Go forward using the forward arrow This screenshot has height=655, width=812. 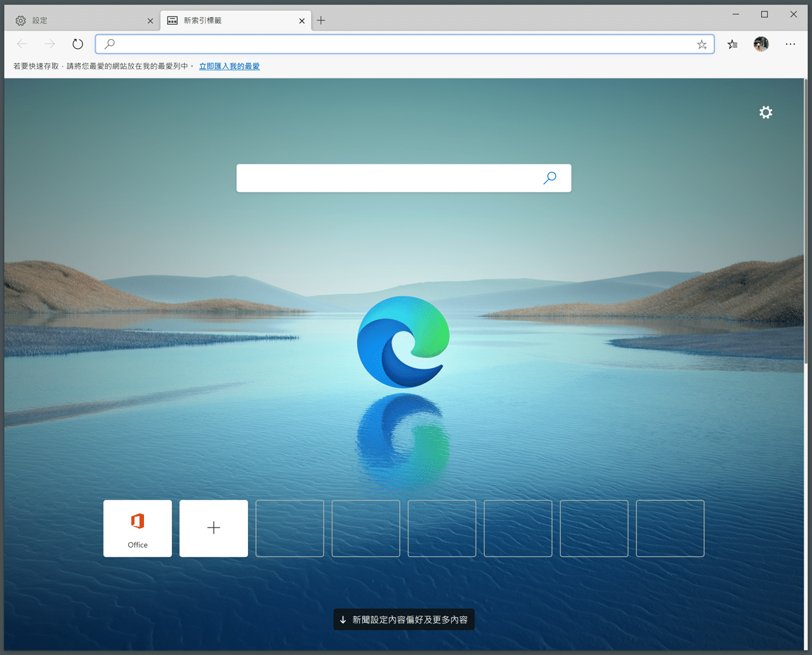(50, 44)
